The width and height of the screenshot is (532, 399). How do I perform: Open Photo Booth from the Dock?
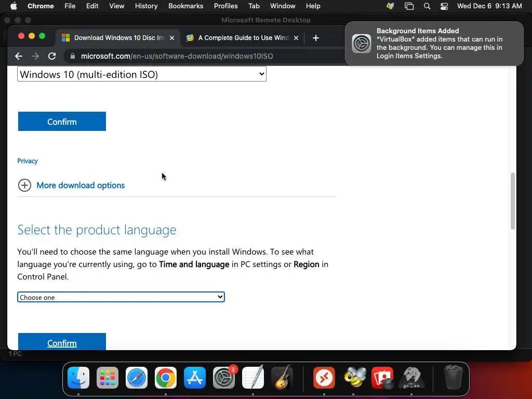pos(383,378)
